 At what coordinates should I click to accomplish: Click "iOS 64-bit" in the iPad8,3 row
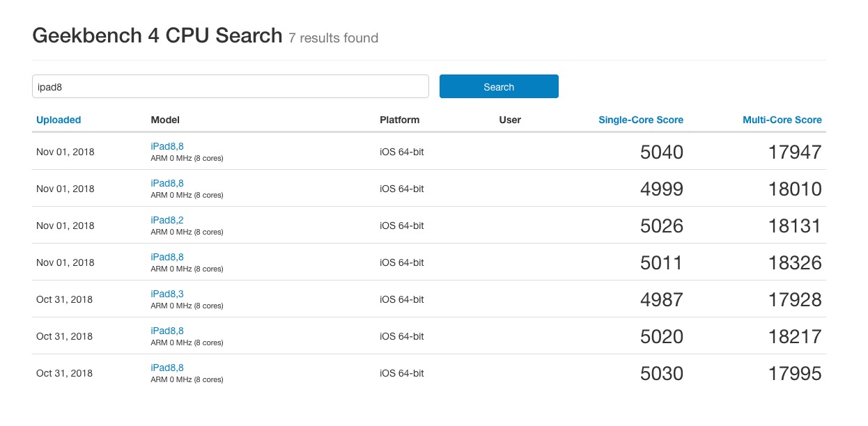401,299
